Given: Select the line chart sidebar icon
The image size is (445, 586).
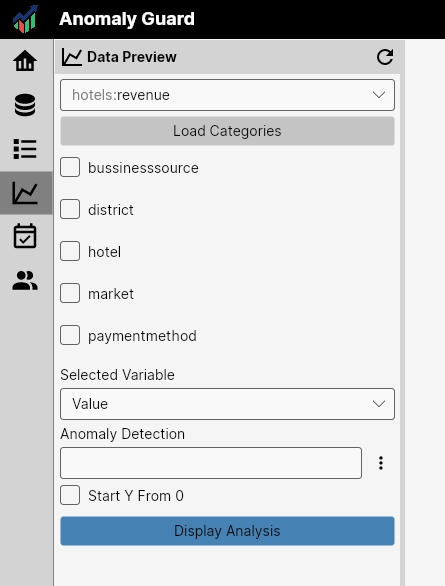Looking at the screenshot, I should click(25, 193).
